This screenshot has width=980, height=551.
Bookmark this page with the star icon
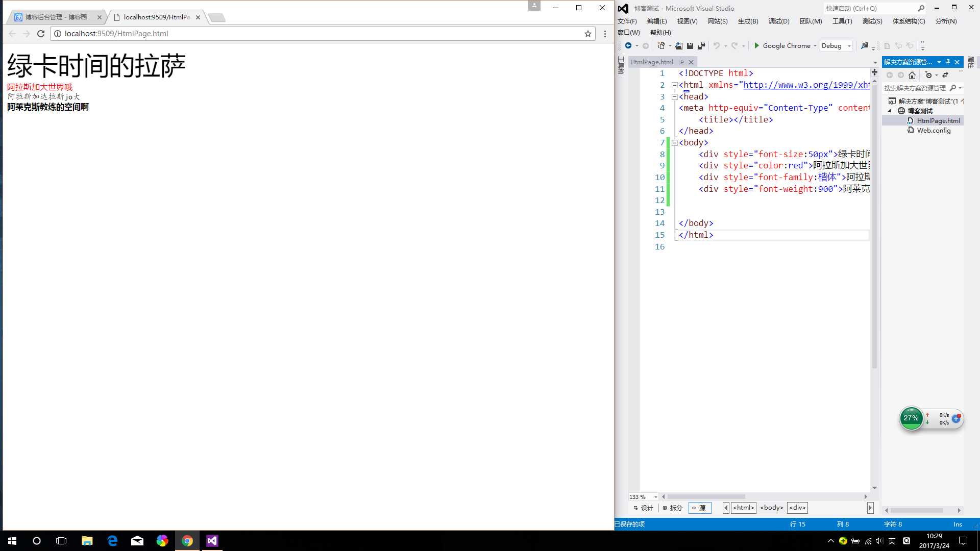[x=588, y=34]
